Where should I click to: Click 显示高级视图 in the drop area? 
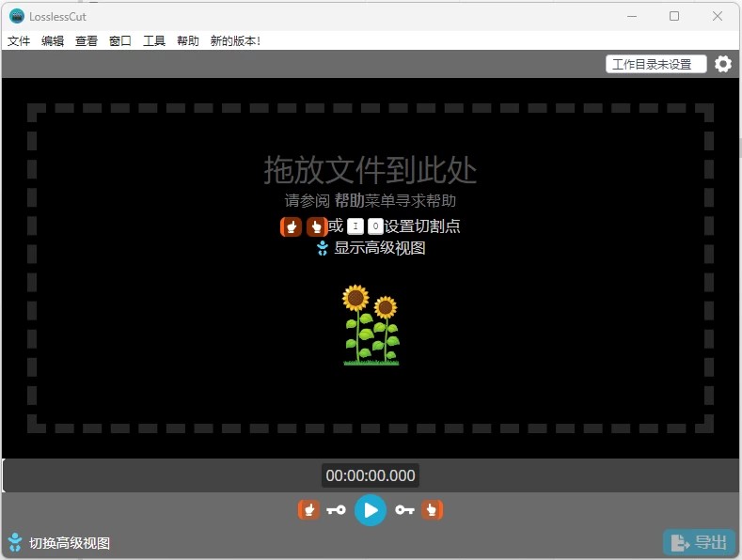click(x=380, y=248)
